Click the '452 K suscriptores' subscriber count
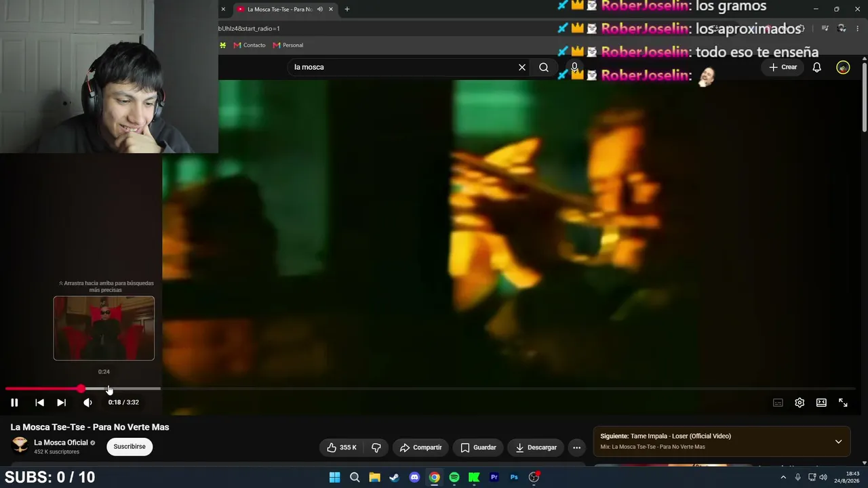The height and width of the screenshot is (488, 868). pyautogui.click(x=56, y=452)
